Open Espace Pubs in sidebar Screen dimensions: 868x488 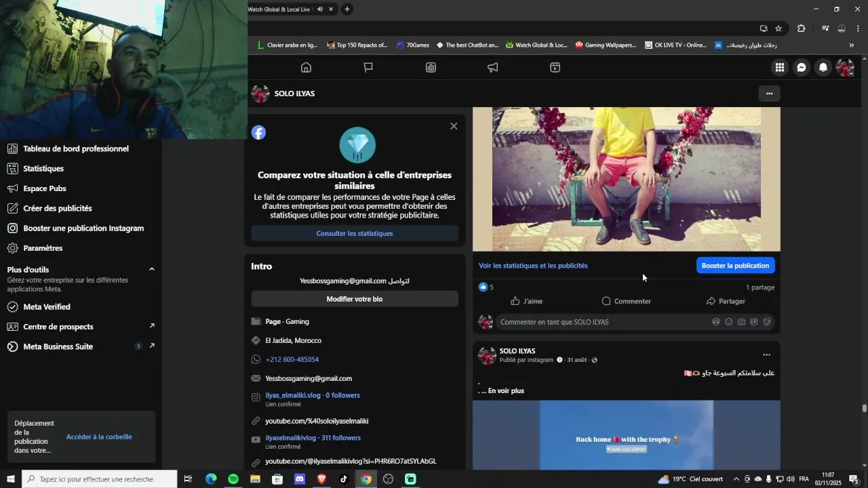[x=45, y=188]
